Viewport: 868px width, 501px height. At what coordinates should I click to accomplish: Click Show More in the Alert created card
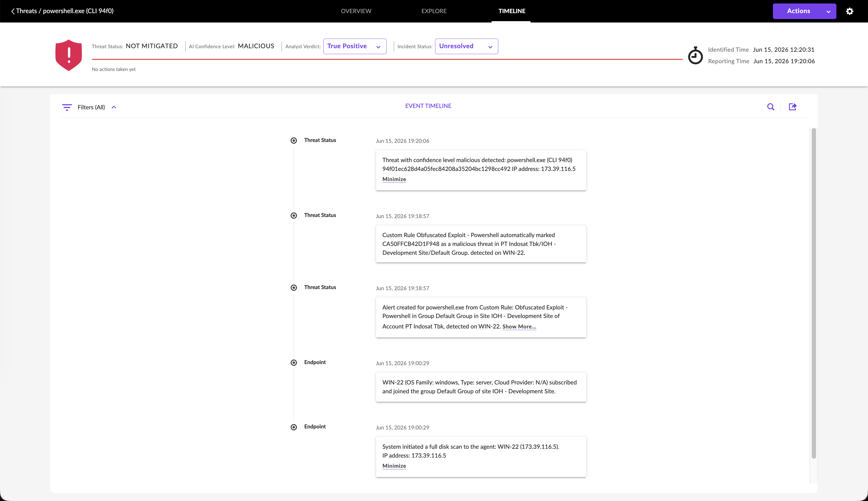click(519, 327)
